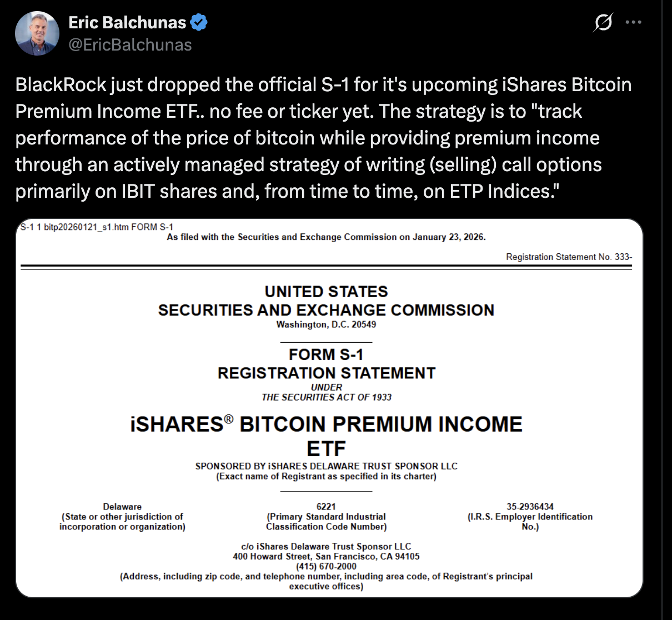Click the "Eric Balchunas" display name

coord(127,22)
